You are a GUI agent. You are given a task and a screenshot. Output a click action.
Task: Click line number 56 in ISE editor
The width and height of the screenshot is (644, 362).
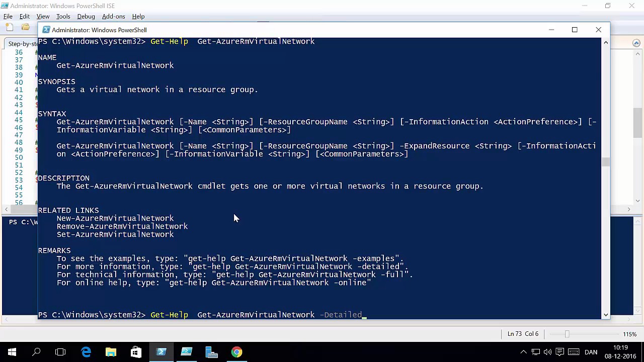point(19,203)
